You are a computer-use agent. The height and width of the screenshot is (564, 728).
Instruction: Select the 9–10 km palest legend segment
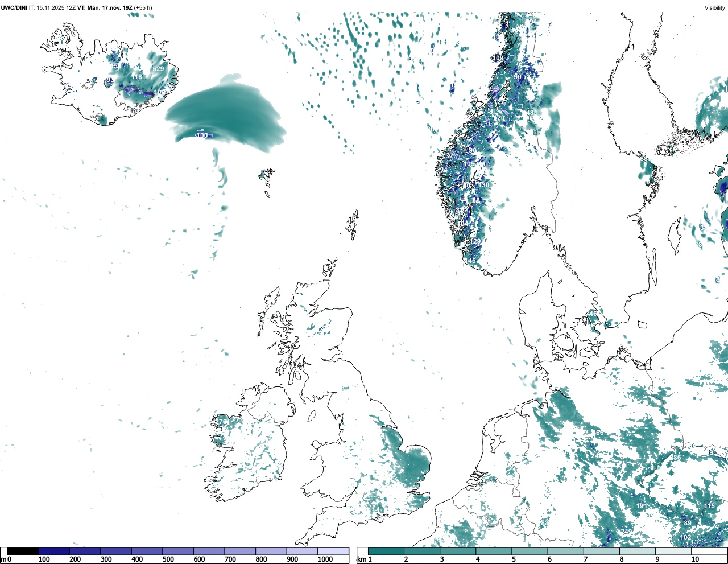click(x=673, y=551)
